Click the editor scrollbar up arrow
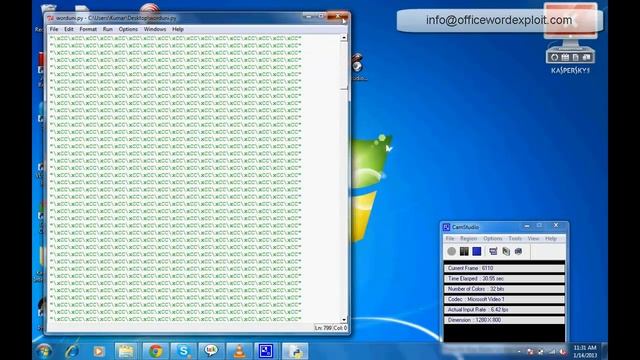Image resolution: width=640 pixels, height=360 pixels. pyautogui.click(x=344, y=38)
